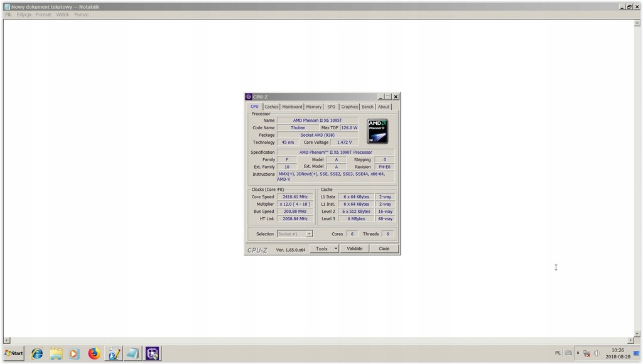
Task: Click the Level 2 cache value '6 x 512 KBytes'
Action: tap(356, 211)
